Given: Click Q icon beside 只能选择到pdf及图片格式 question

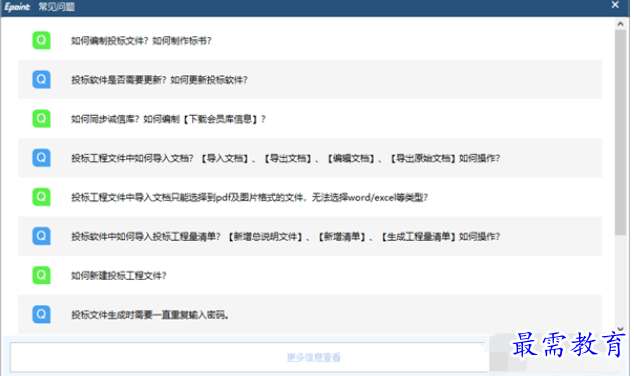Looking at the screenshot, I should click(41, 197).
